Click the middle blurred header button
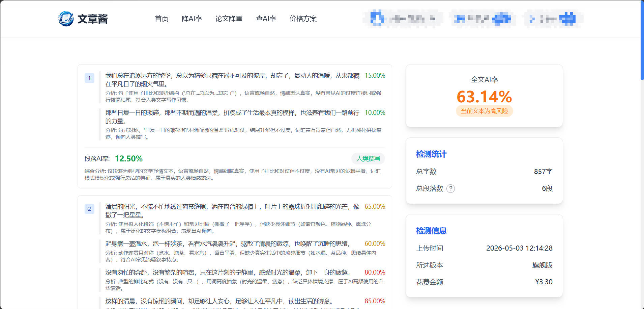 (482, 19)
